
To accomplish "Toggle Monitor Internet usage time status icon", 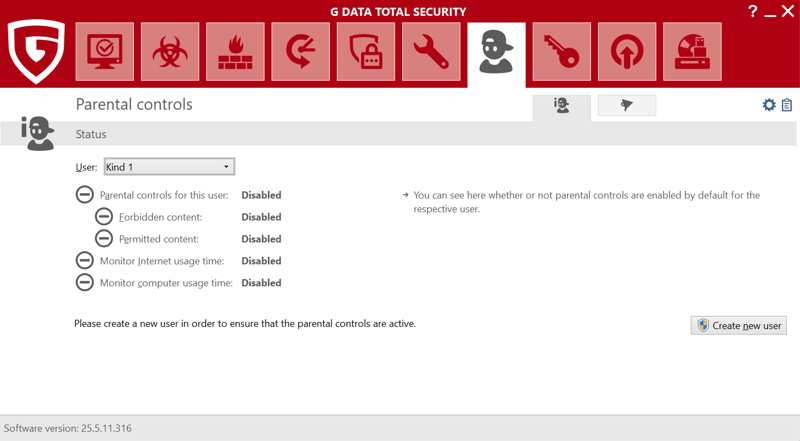I will (x=85, y=261).
